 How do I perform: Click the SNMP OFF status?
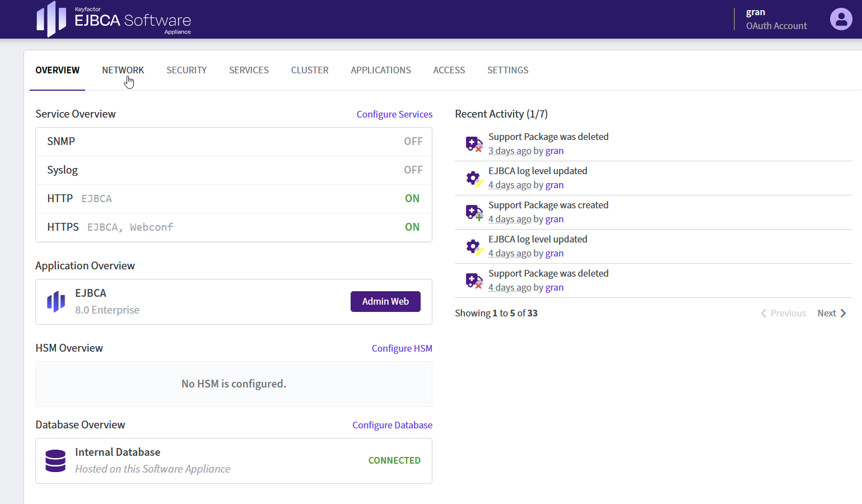point(413,142)
